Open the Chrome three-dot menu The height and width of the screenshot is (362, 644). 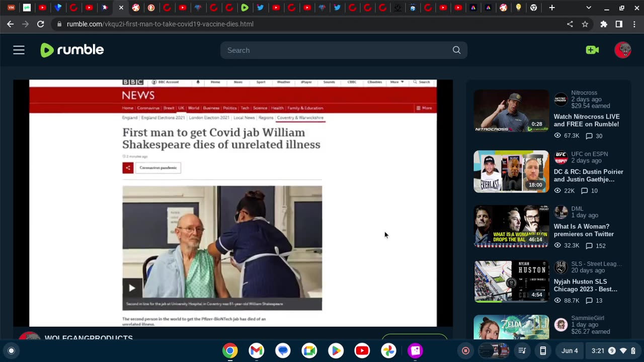633,24
